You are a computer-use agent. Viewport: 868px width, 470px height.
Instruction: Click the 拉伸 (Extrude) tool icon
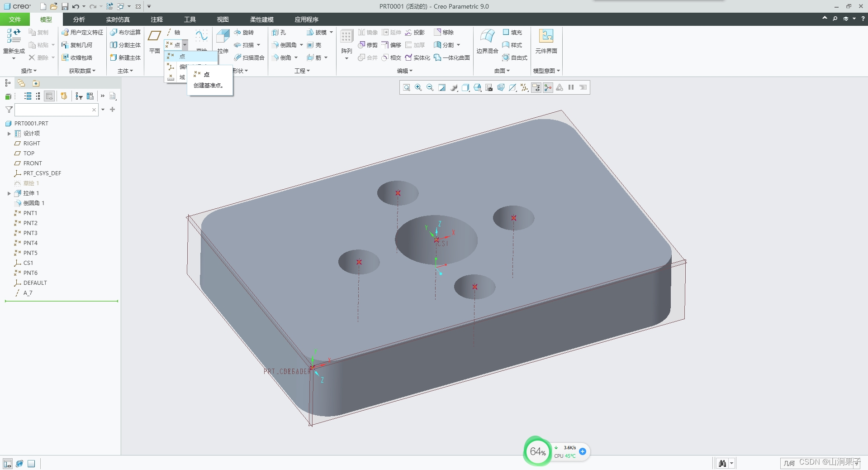click(223, 36)
